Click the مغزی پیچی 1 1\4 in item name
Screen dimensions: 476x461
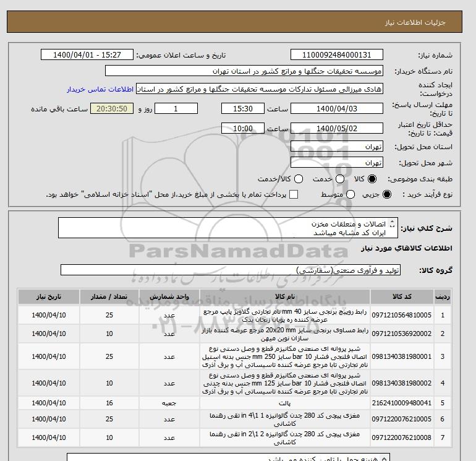point(285,420)
